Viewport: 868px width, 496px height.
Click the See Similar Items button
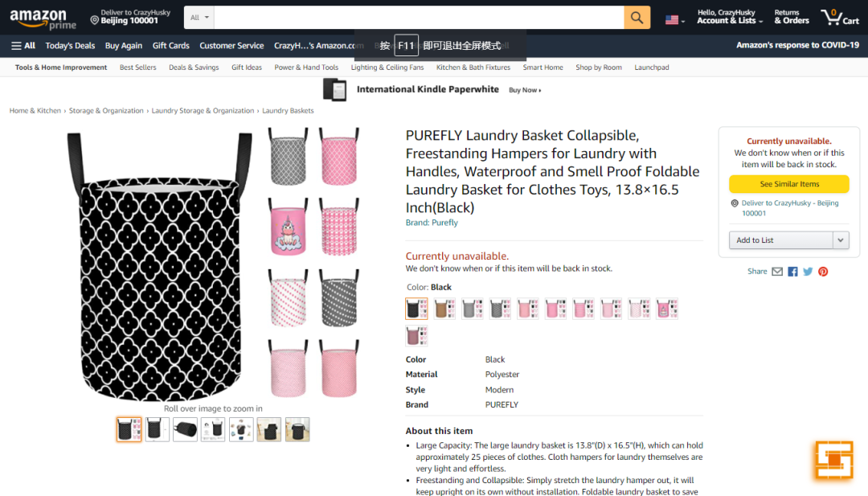pos(789,184)
